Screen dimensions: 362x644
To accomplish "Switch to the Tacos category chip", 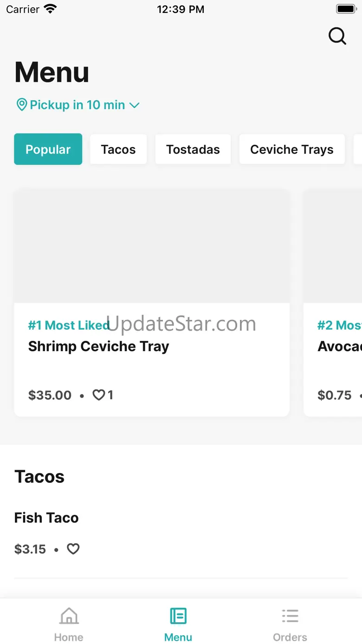I will (x=118, y=150).
